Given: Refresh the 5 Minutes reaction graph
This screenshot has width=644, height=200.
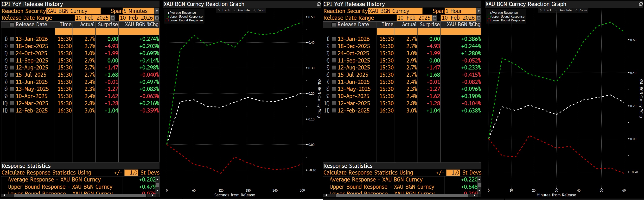Looking at the screenshot, I should pyautogui.click(x=319, y=4).
